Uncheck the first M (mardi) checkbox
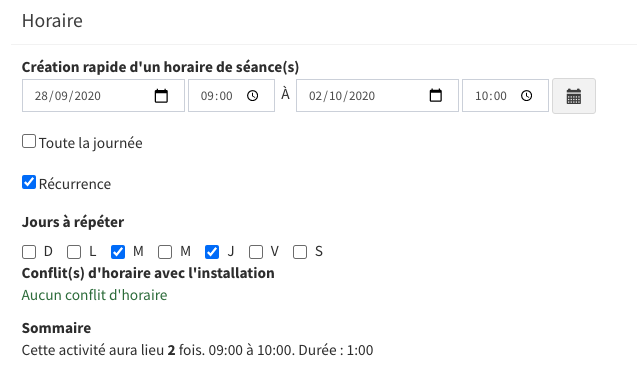Viewport: 637px width, 389px height. point(118,252)
